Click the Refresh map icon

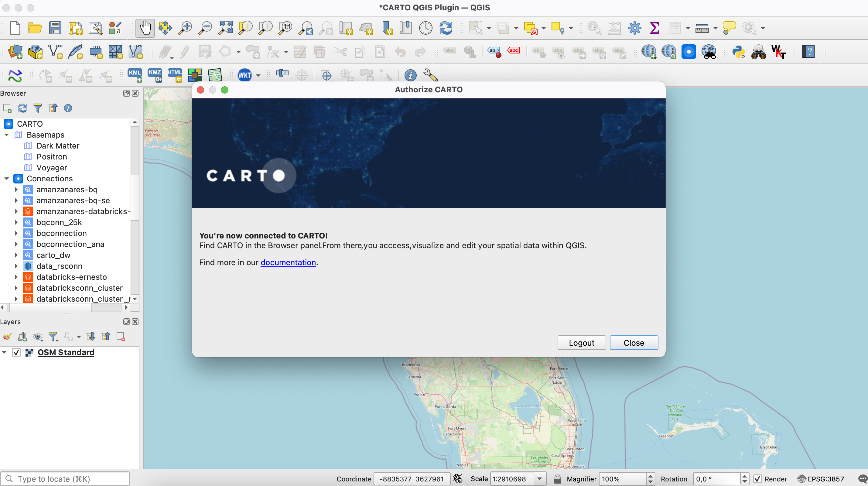pyautogui.click(x=446, y=28)
